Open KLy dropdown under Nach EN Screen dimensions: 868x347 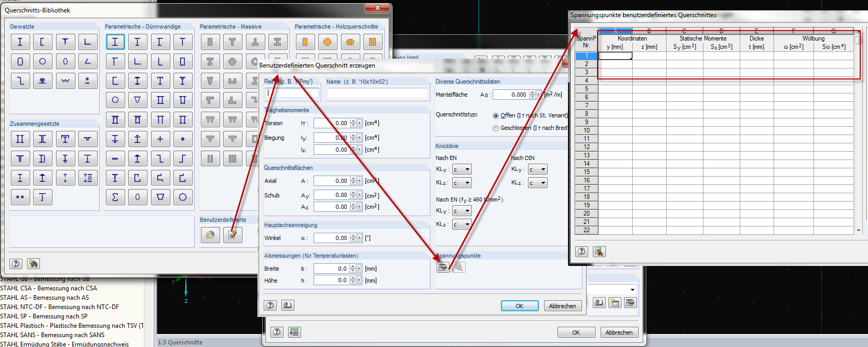click(462, 169)
